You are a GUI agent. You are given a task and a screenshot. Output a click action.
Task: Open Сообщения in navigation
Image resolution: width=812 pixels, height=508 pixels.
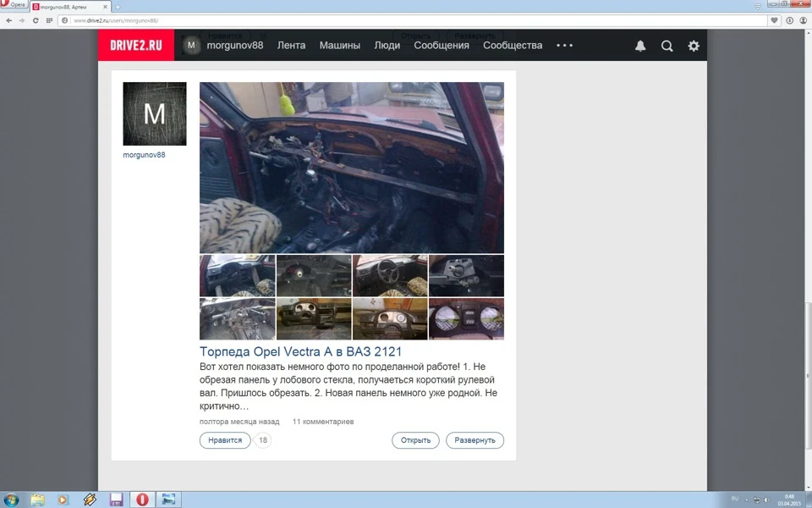(442, 46)
